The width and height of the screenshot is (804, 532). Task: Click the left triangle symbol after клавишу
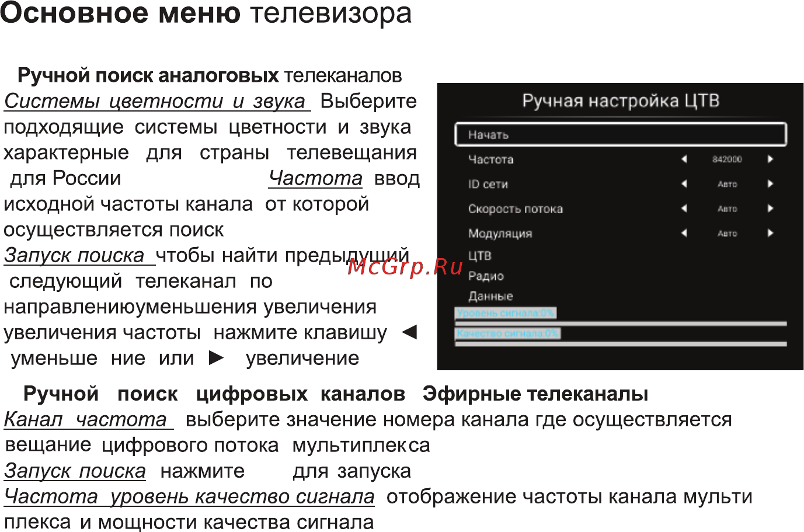point(410,332)
